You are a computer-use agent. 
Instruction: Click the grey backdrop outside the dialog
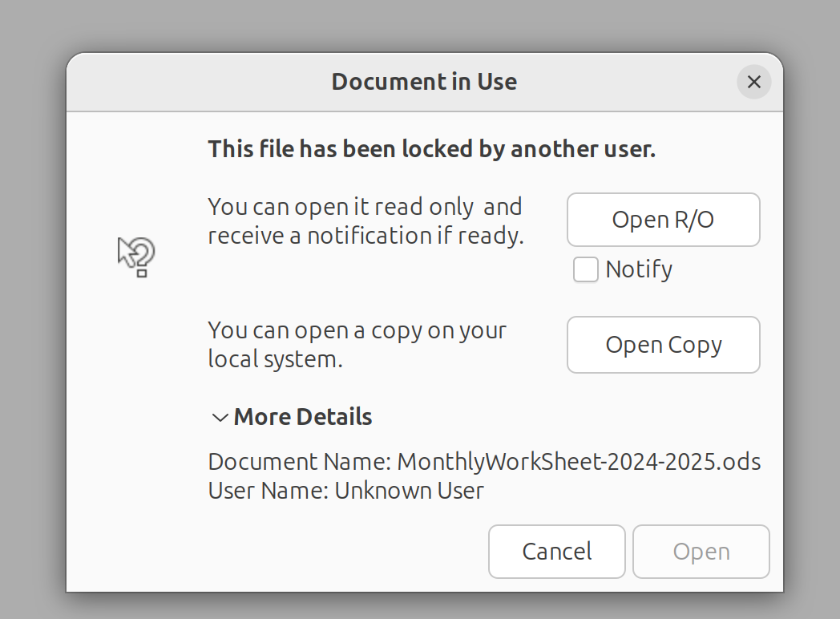click(32, 321)
